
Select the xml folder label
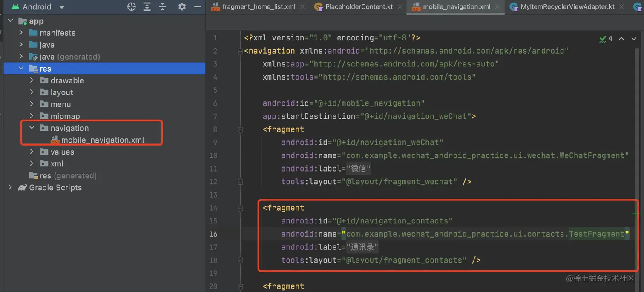click(x=57, y=164)
